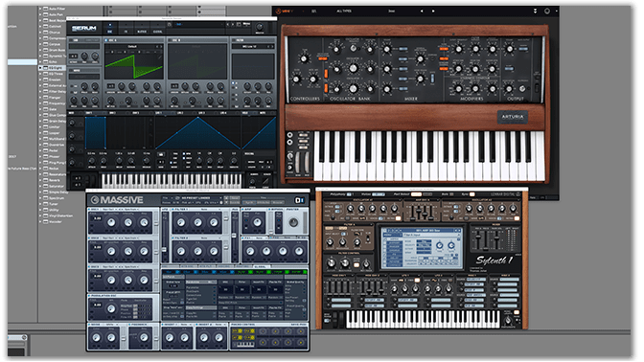Click the Arturia badge on Mini V
Viewport: 644px width, 362px height.
pos(512,117)
